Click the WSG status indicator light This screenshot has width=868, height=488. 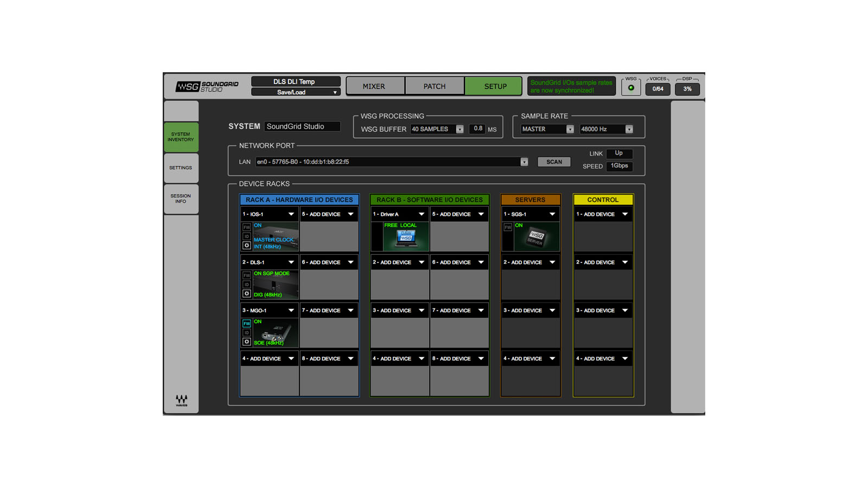tap(631, 88)
